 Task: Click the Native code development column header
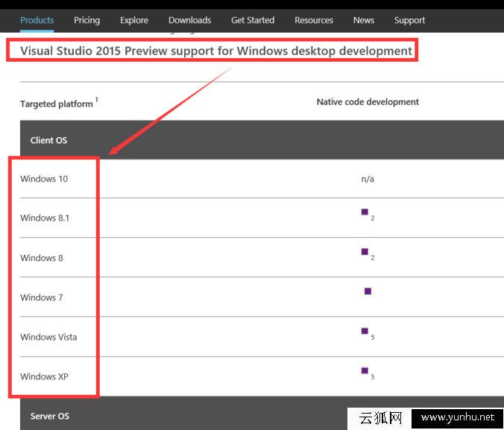pyautogui.click(x=368, y=102)
